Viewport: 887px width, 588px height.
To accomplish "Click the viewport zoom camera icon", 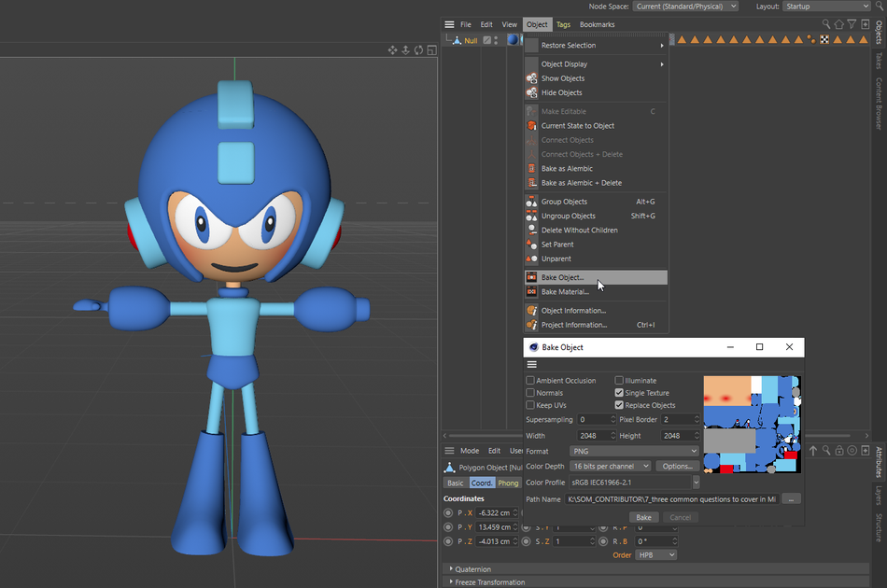I will (x=405, y=50).
